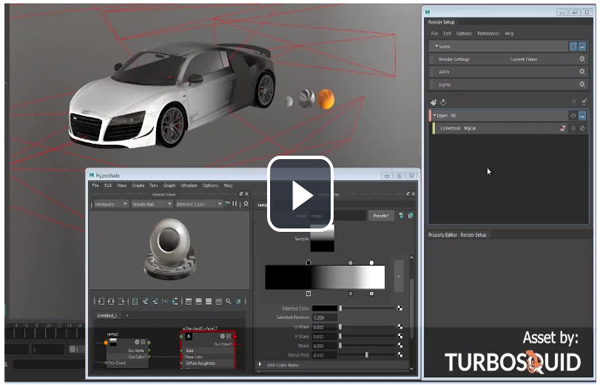Click shader ball preview thumbnail

point(169,250)
